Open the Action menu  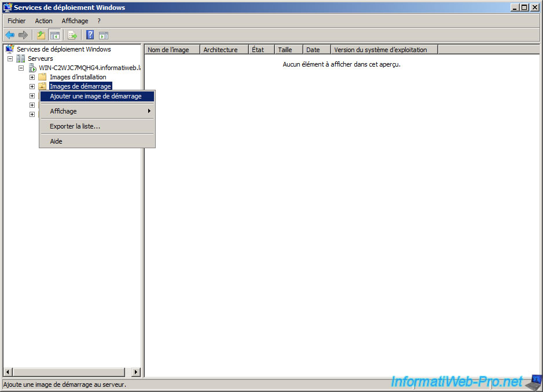(x=43, y=20)
